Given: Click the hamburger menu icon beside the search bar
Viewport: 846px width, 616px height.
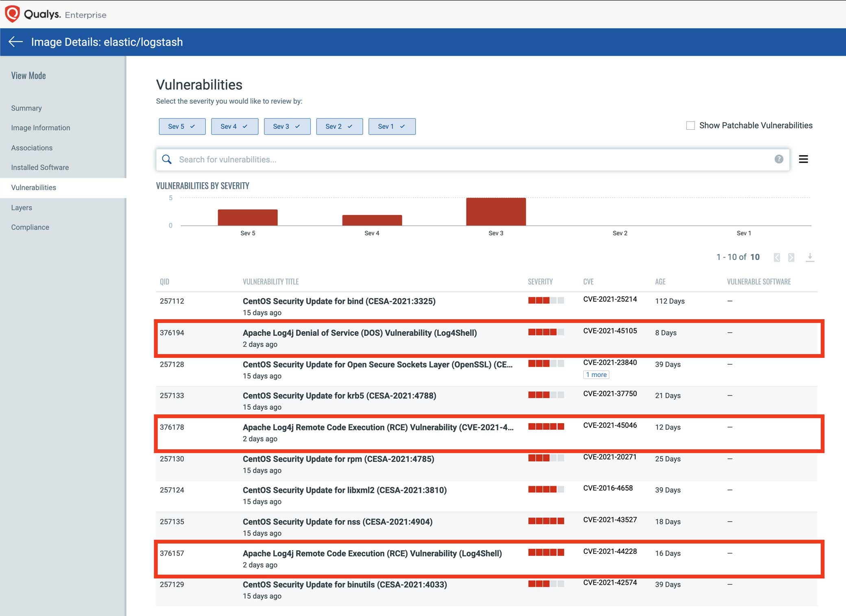Looking at the screenshot, I should (x=804, y=159).
